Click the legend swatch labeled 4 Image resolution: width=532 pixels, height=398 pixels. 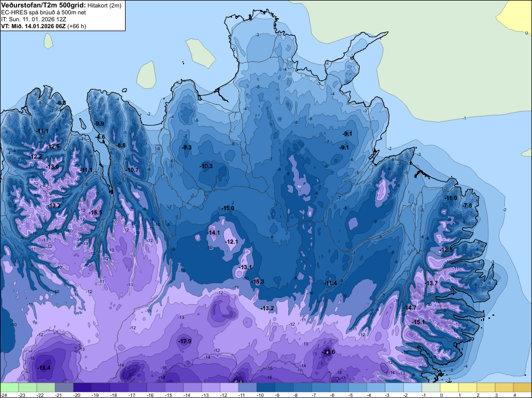(522, 387)
